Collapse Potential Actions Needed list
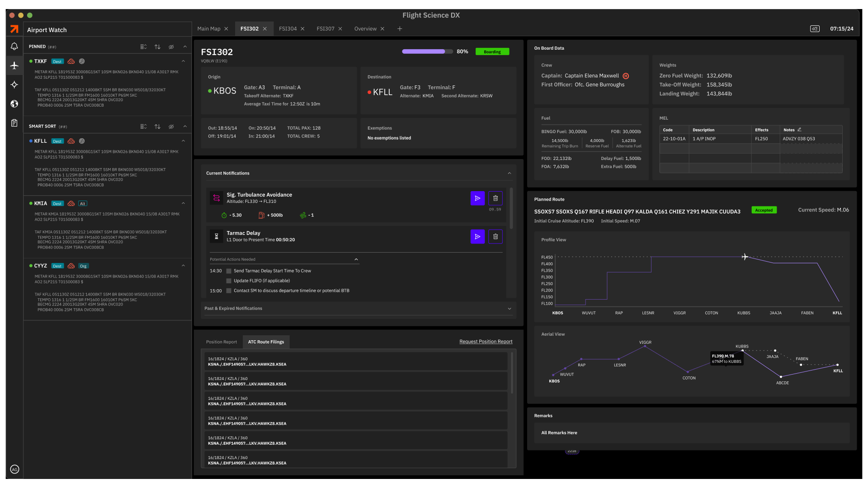 pos(356,259)
